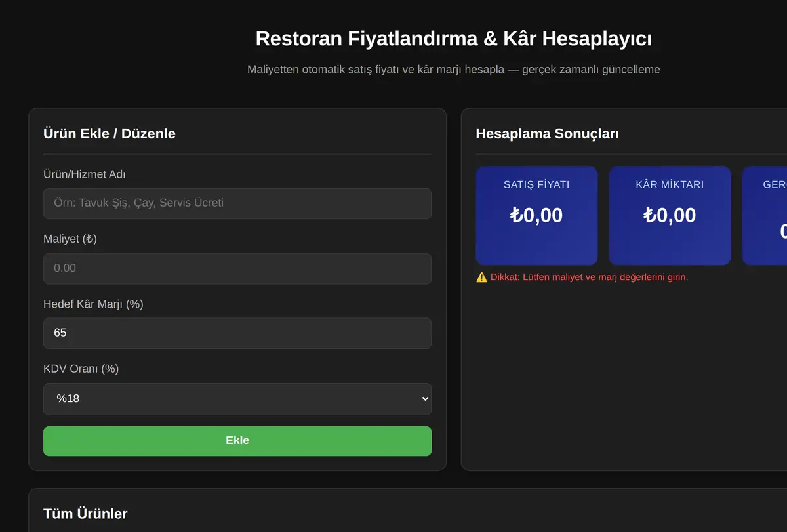Open the KDV Oranı dropdown
Image resolution: width=787 pixels, height=532 pixels.
tap(237, 399)
